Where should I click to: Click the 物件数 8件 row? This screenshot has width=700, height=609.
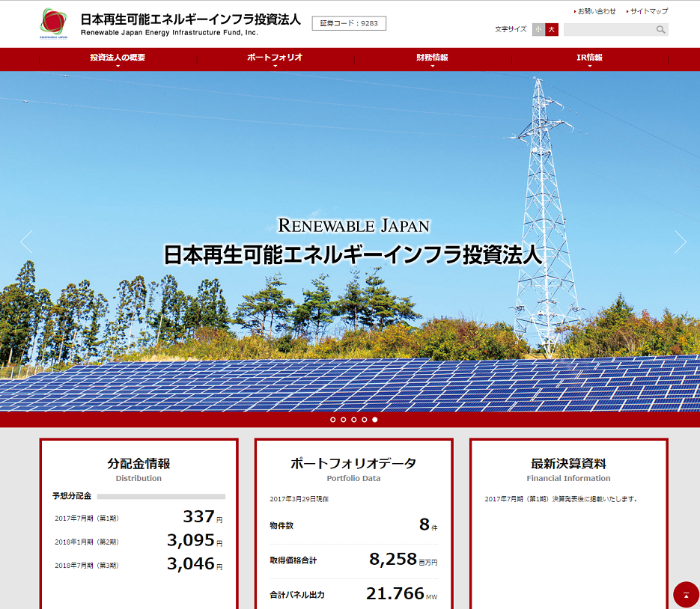353,525
